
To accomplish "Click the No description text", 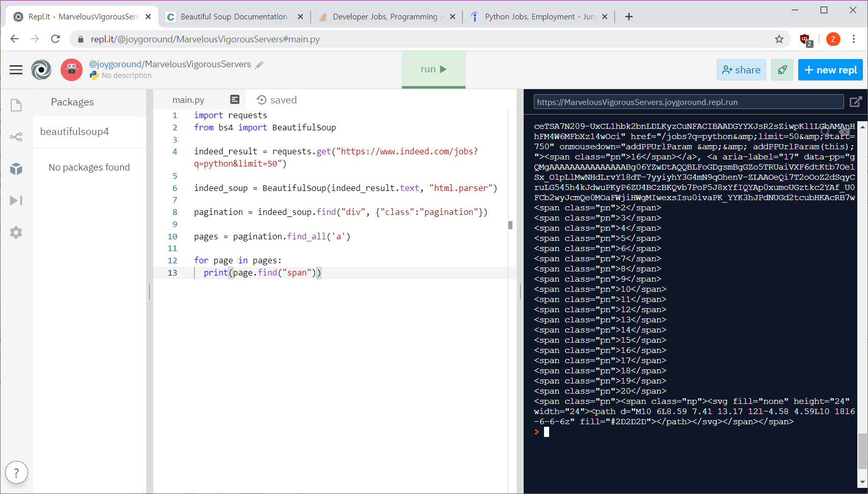I will [x=127, y=75].
